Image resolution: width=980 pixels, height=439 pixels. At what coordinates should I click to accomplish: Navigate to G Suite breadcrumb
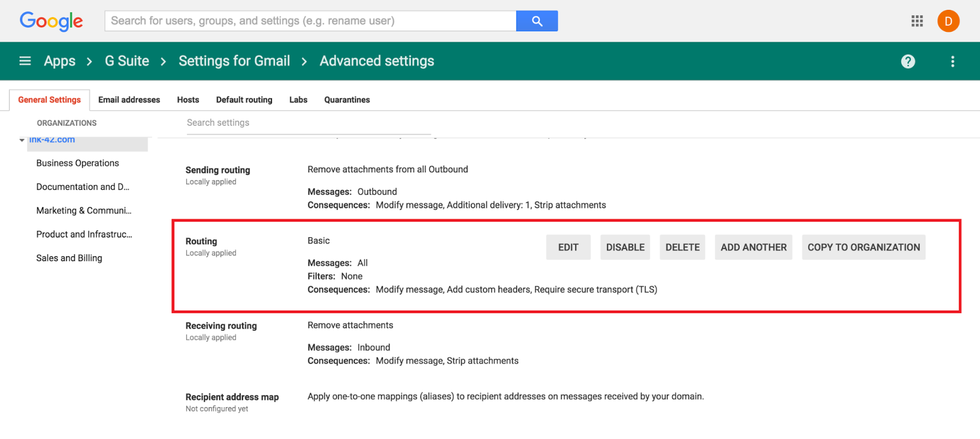pos(127,61)
